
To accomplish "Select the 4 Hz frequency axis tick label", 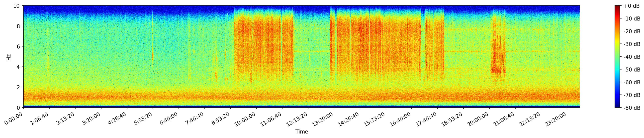I will pos(19,67).
